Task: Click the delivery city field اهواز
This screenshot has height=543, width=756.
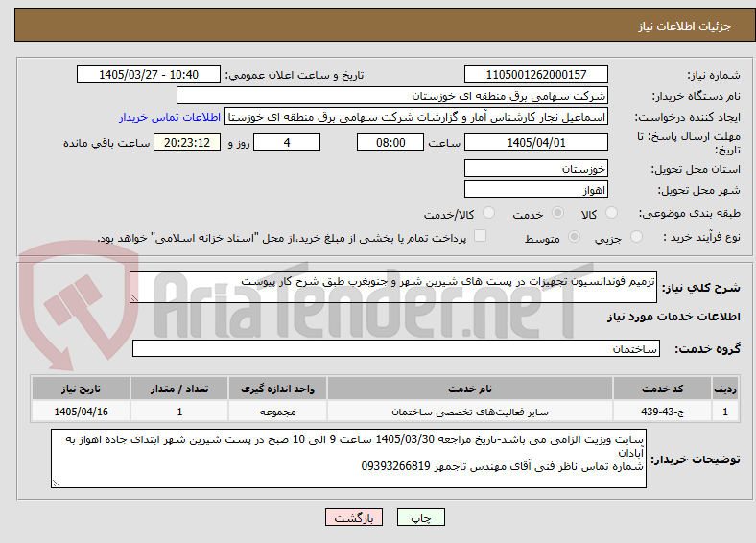Action: (536, 189)
